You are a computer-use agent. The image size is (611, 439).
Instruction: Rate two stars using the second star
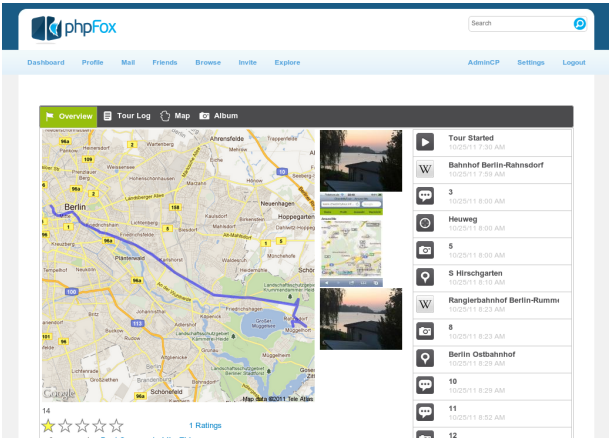pyautogui.click(x=65, y=426)
